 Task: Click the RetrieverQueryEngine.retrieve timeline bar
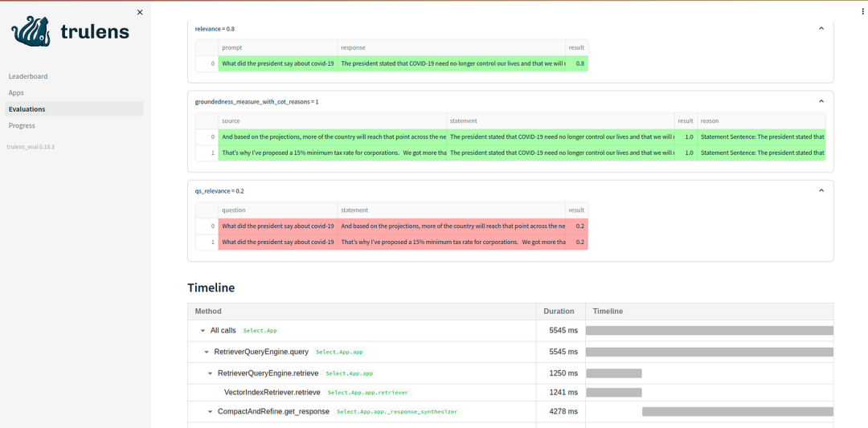pyautogui.click(x=614, y=373)
